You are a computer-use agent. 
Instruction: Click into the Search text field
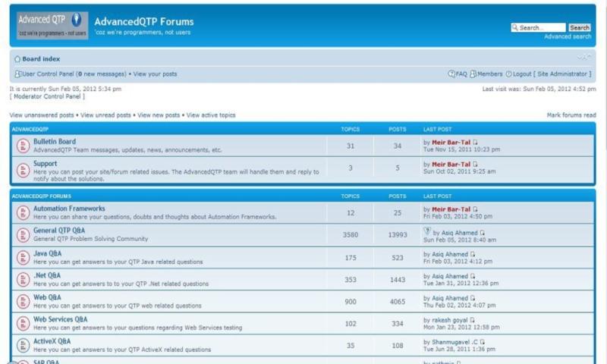(539, 27)
